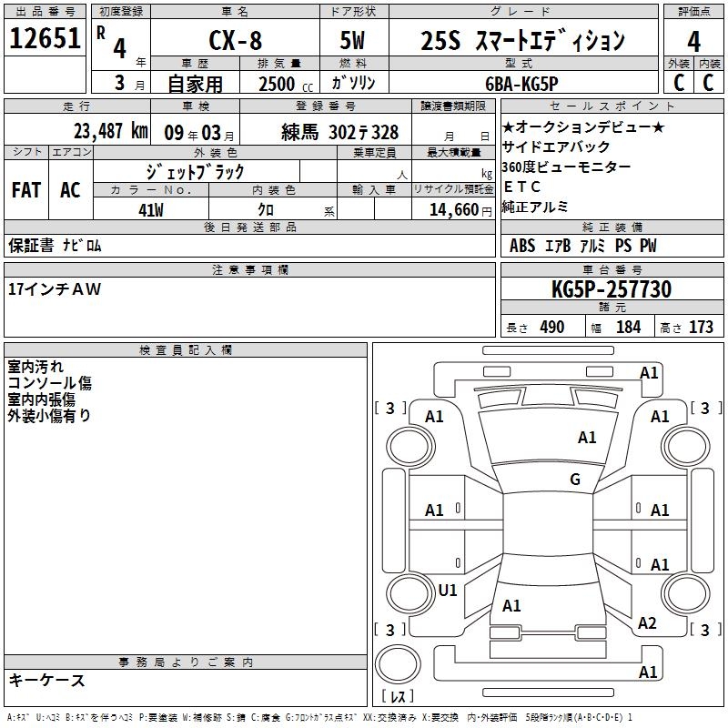Click color number 41W
728x728 pixels.
pyautogui.click(x=151, y=210)
